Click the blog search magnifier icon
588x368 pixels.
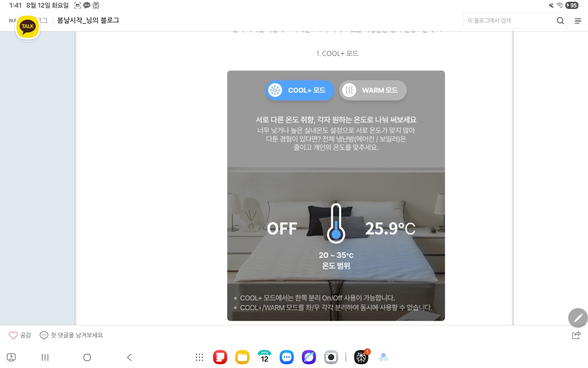(x=560, y=21)
